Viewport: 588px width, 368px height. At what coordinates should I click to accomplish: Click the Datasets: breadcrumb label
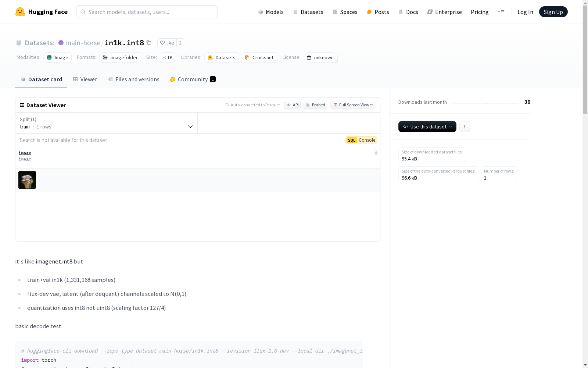(x=40, y=43)
